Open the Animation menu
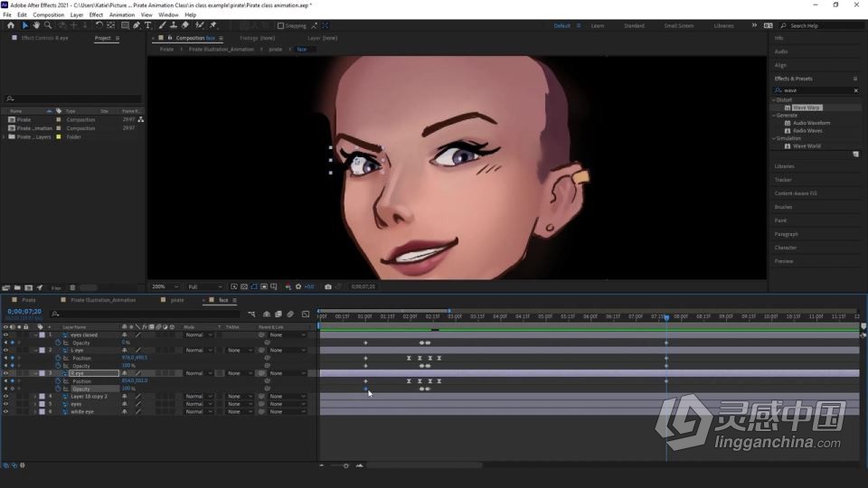 click(122, 15)
